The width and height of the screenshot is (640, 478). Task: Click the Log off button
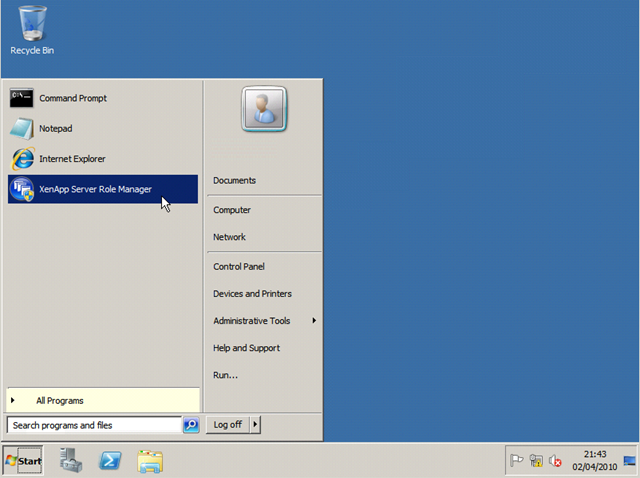(x=228, y=425)
